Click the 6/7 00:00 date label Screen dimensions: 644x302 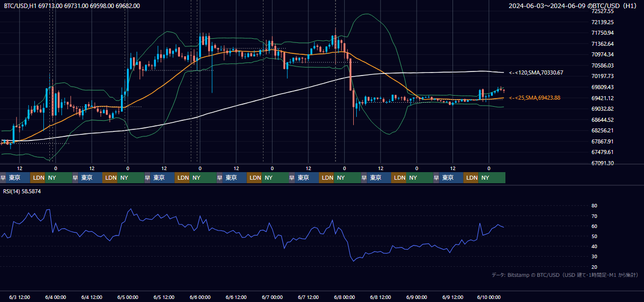click(273, 297)
